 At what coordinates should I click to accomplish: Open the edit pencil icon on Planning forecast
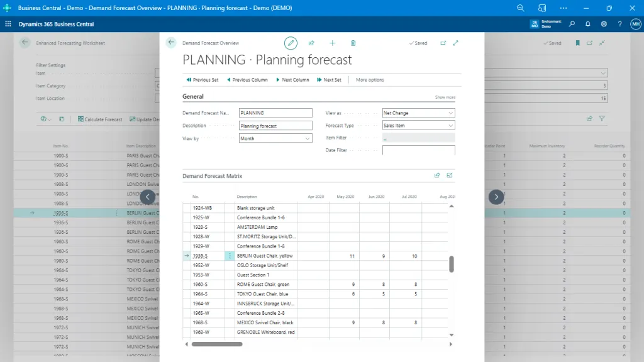coord(291,43)
